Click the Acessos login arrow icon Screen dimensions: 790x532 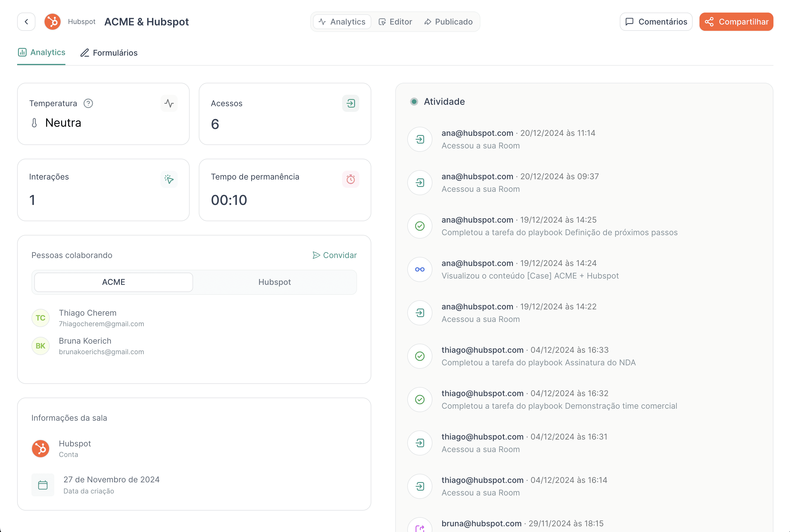(x=350, y=103)
